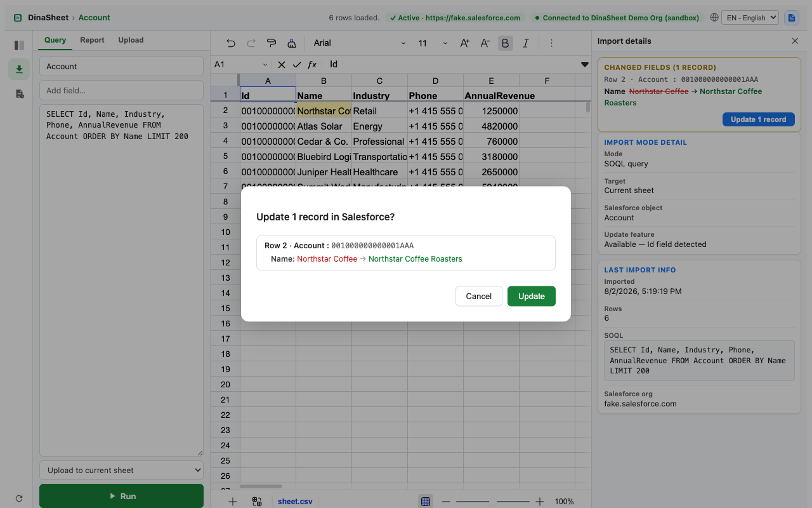Confirm the update with the green Update button
This screenshot has height=508, width=812.
point(531,296)
